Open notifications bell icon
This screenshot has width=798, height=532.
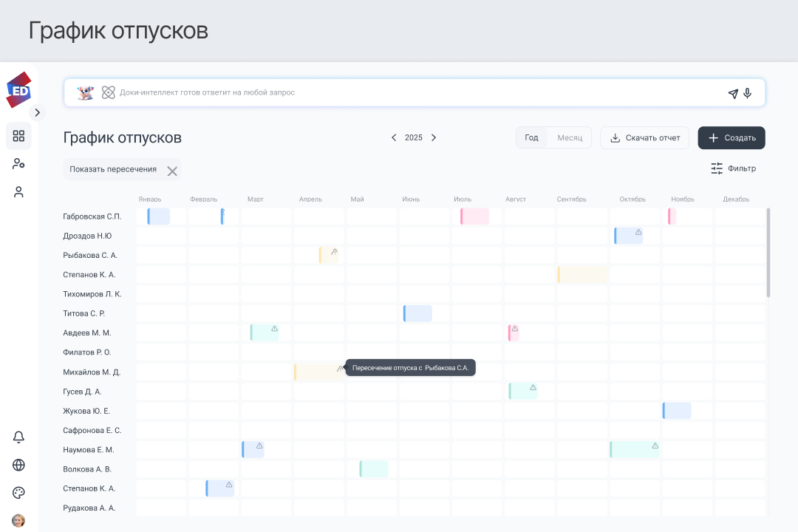pos(19,437)
